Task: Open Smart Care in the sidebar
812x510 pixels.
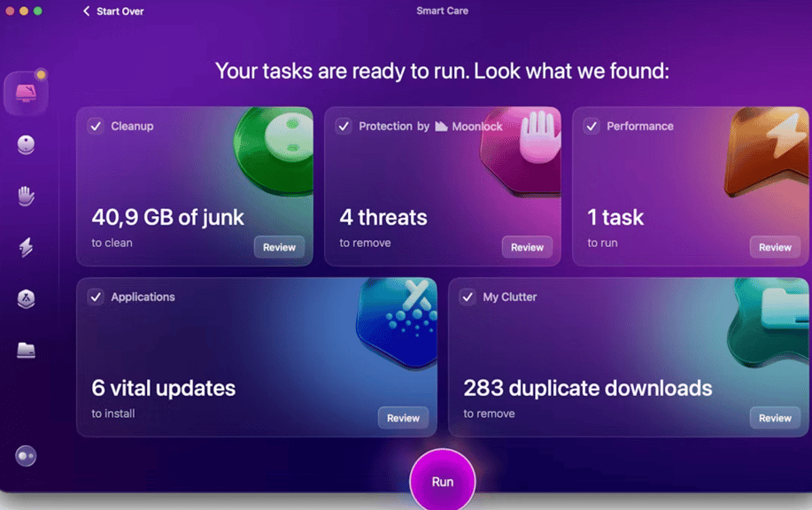Action: click(x=26, y=93)
